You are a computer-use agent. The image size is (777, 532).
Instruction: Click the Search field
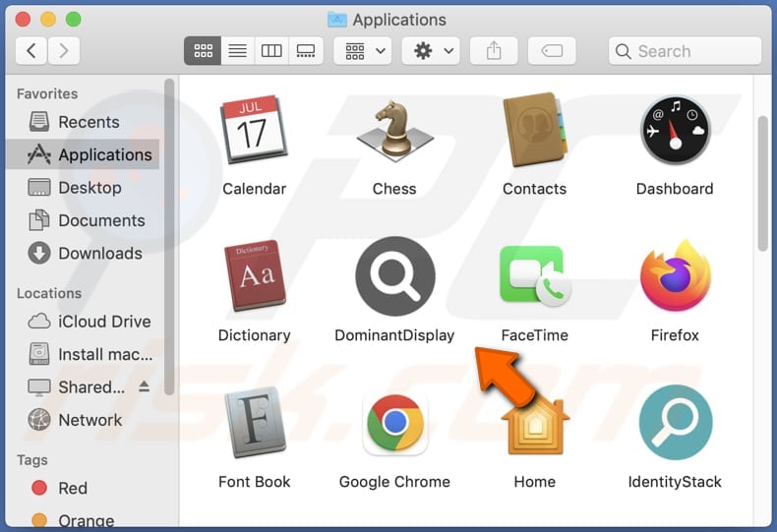(x=685, y=50)
